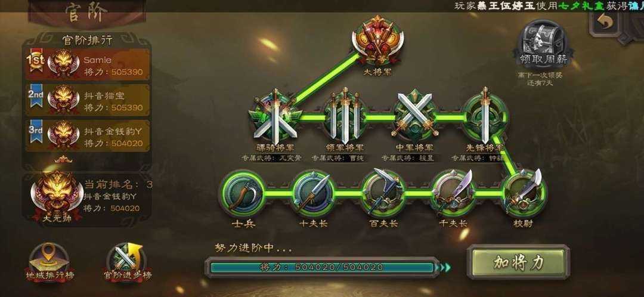Tap the 大元帅 current rank avatar

click(57, 196)
